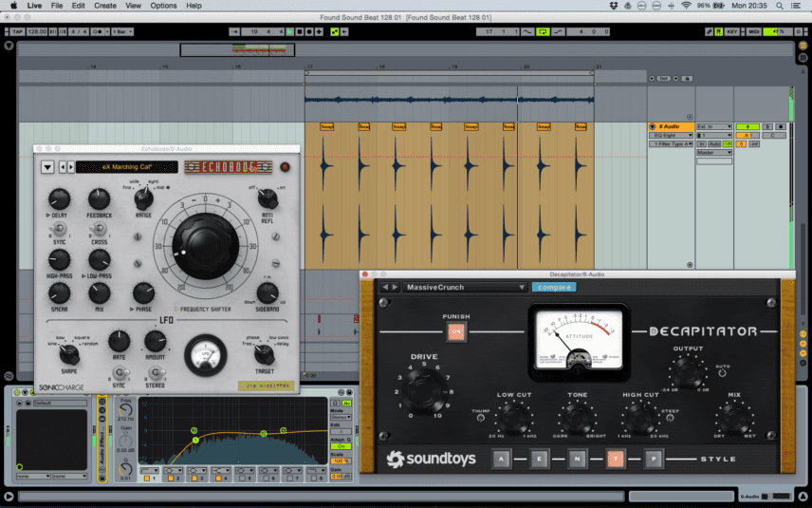
Task: Click the eX Marching Cat preset display
Action: [127, 167]
